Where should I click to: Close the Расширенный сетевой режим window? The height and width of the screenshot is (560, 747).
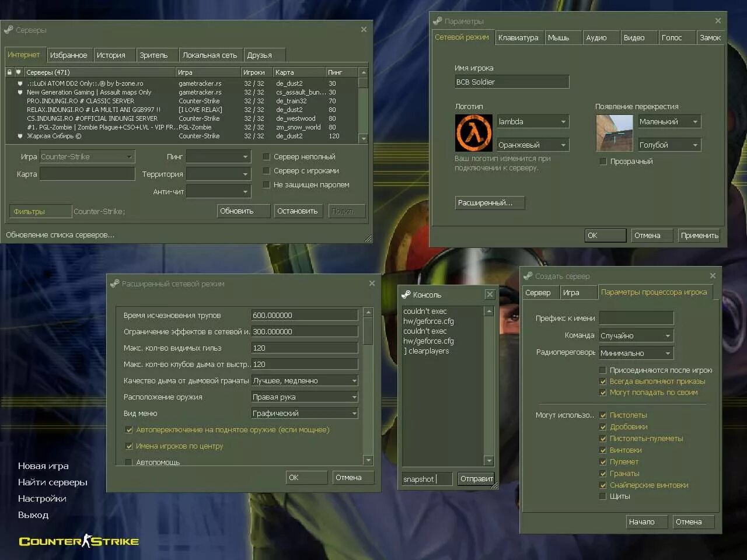pos(372,283)
